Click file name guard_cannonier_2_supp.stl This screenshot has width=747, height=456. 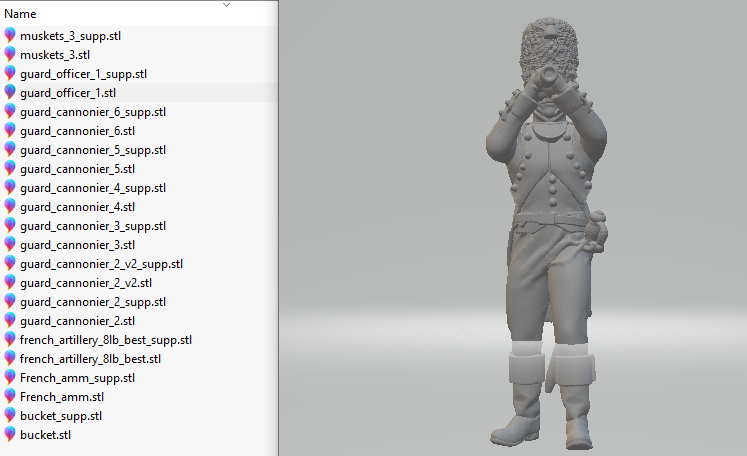[93, 303]
